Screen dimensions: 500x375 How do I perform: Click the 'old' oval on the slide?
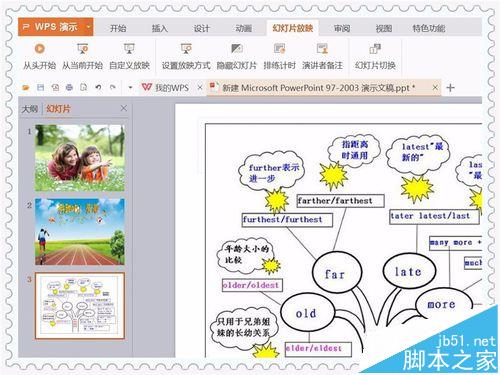(307, 313)
